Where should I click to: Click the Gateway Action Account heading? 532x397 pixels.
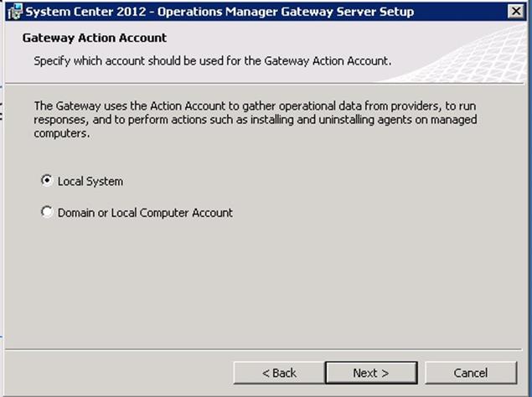tap(95, 38)
